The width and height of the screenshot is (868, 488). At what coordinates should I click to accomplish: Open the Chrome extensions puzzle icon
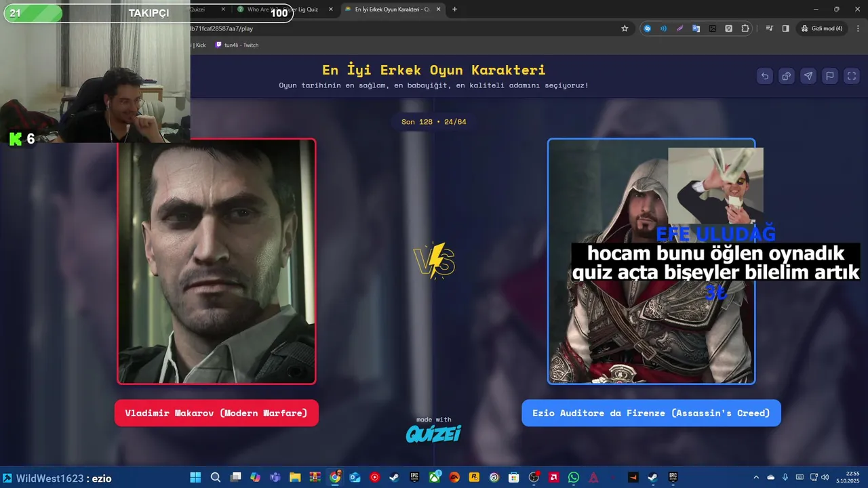(x=745, y=28)
